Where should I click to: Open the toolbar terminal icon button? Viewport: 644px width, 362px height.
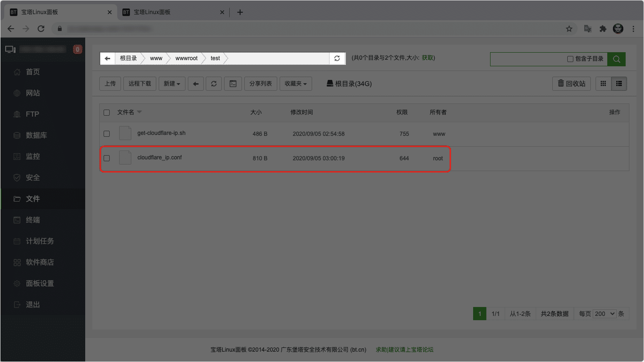pos(233,84)
